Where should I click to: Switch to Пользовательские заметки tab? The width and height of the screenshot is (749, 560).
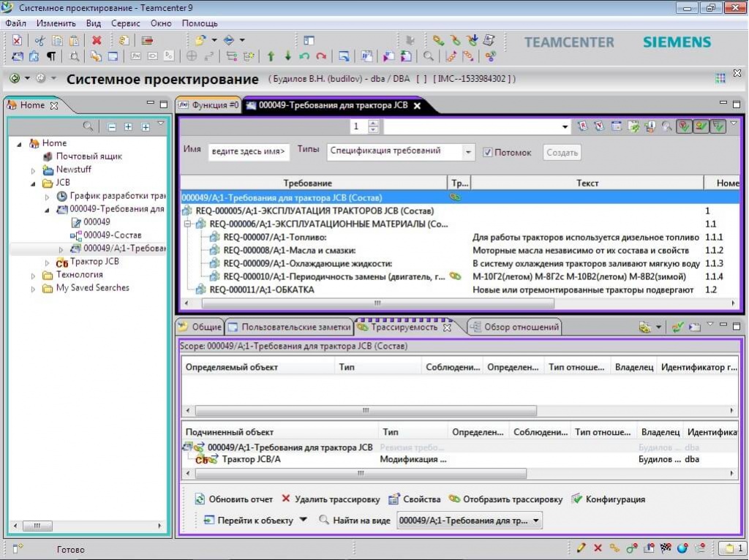[x=290, y=327]
